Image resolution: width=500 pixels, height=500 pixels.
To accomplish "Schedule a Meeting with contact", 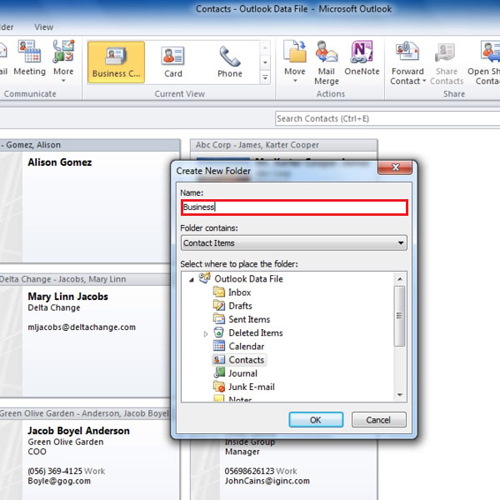I will (x=30, y=58).
